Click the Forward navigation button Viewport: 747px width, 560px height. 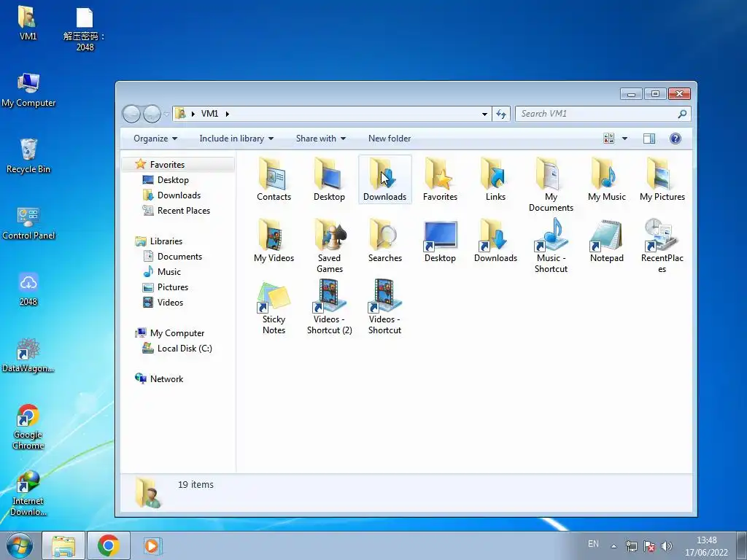(152, 114)
